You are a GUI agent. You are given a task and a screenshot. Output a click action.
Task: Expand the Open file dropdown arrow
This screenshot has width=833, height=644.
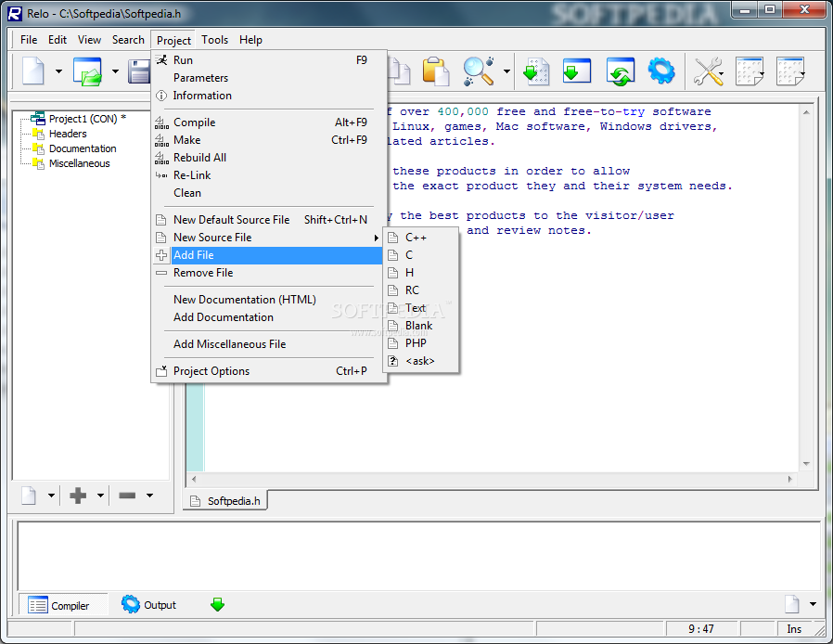click(x=115, y=71)
